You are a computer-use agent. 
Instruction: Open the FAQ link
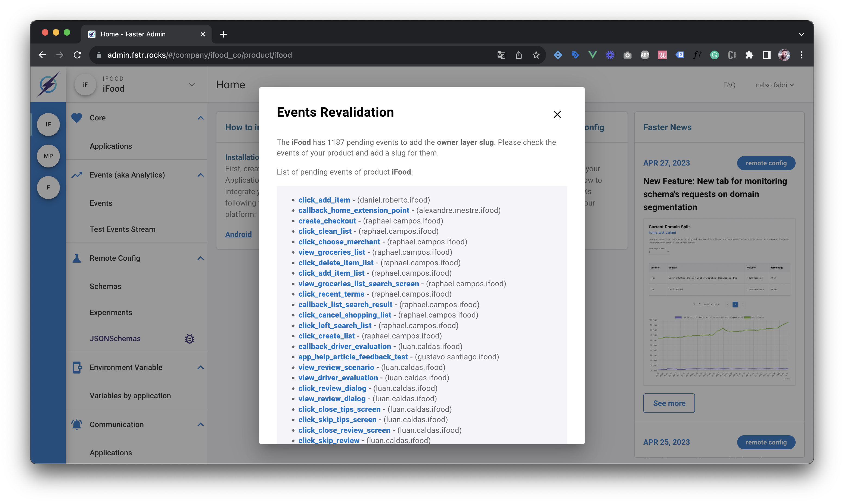729,85
